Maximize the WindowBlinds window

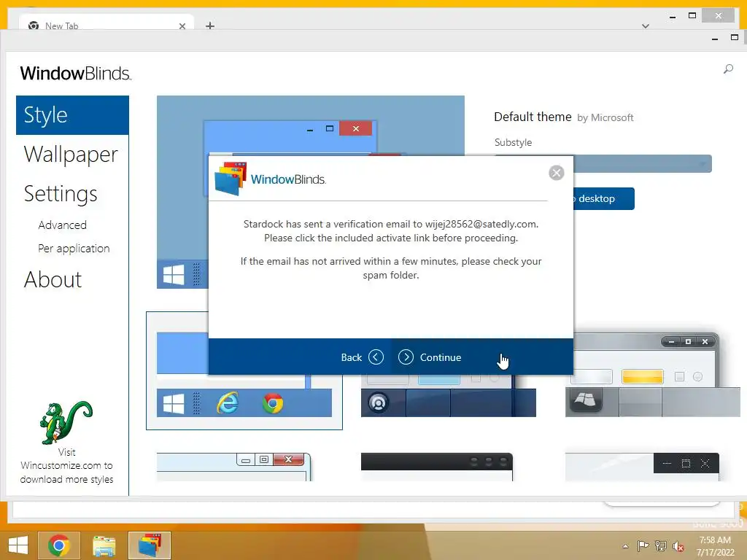[x=735, y=38]
